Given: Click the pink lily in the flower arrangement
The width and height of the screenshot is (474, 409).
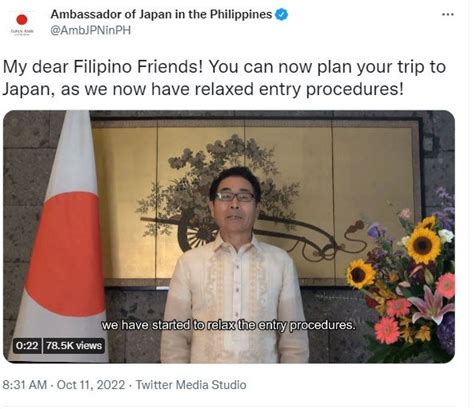Looking at the screenshot, I should coord(430,305).
